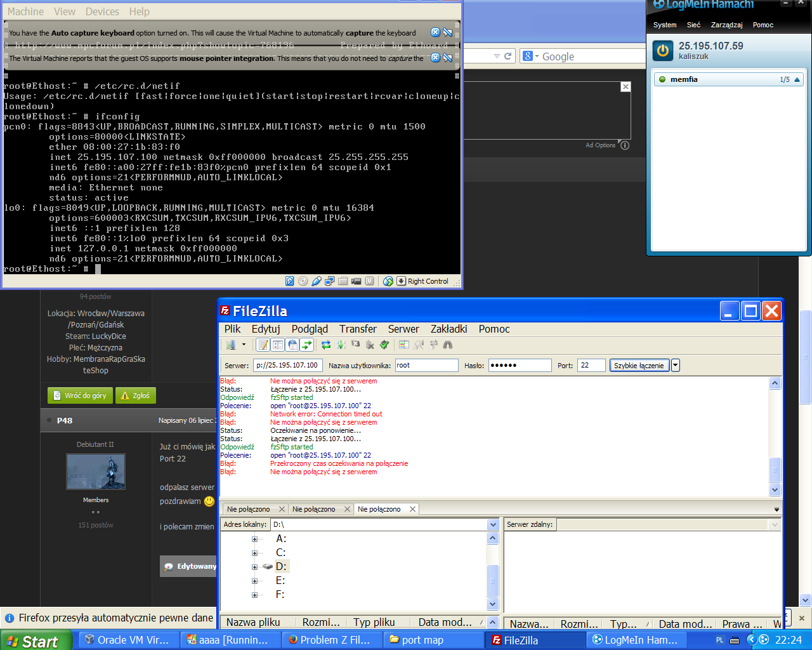Collapse the memfia network in Hamachi
Screen dimensions: 812x650
tap(797, 79)
